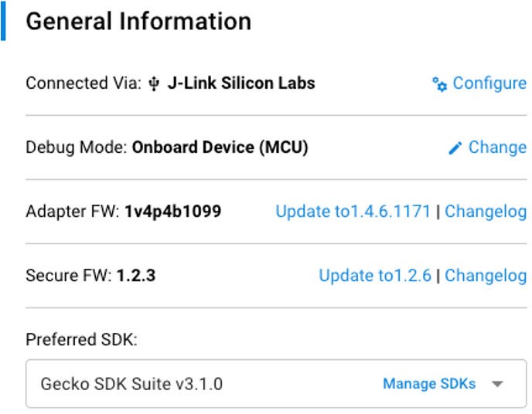The height and width of the screenshot is (414, 532).
Task: Update Adapter FW to 1.4.6.1171
Action: [353, 212]
